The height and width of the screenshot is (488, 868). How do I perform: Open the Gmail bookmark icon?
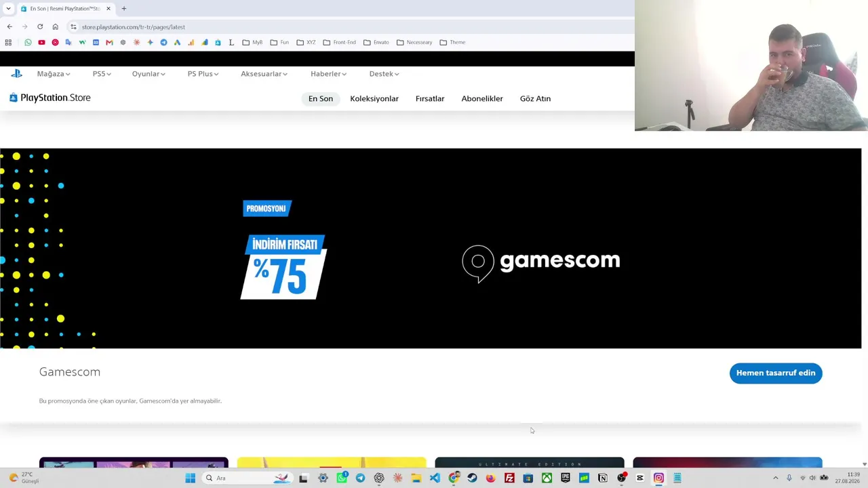[x=109, y=42]
